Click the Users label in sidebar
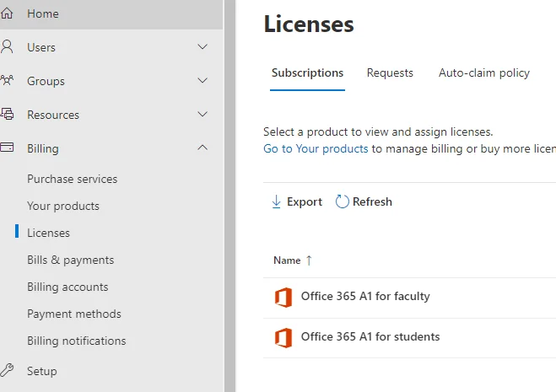The height and width of the screenshot is (392, 556). (x=41, y=47)
